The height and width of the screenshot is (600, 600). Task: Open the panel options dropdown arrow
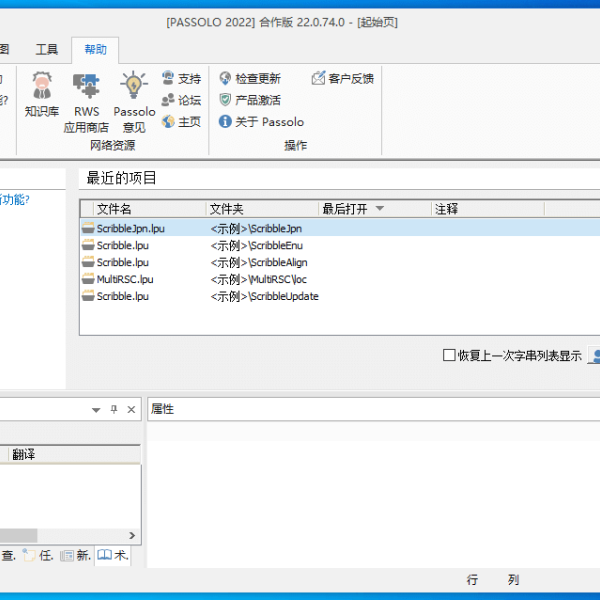(x=96, y=410)
